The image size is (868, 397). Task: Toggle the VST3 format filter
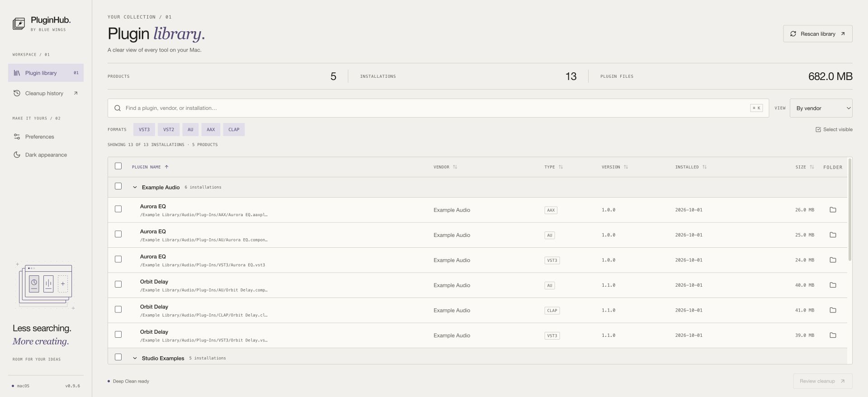[x=144, y=130]
